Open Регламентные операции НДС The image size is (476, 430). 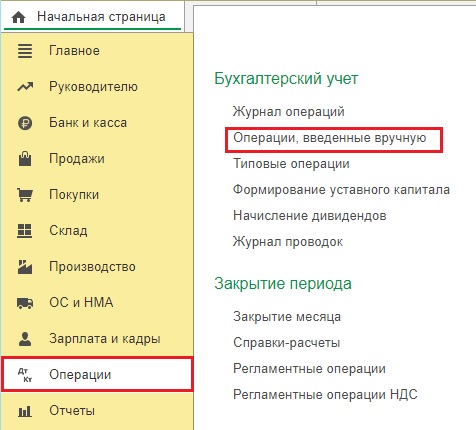(x=325, y=394)
